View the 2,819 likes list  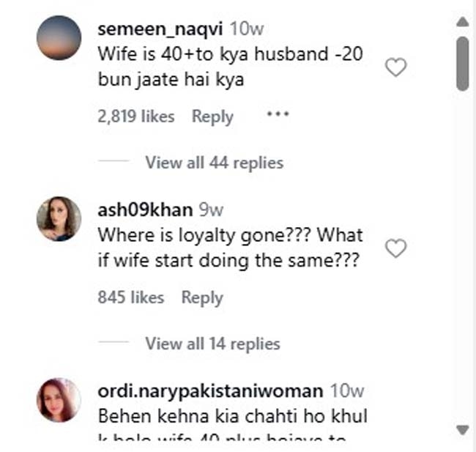click(136, 116)
